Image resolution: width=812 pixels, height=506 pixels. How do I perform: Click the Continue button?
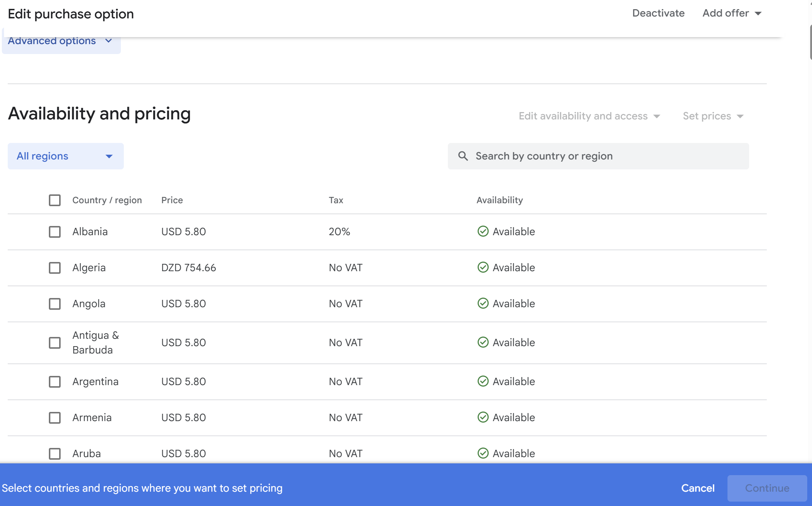767,488
